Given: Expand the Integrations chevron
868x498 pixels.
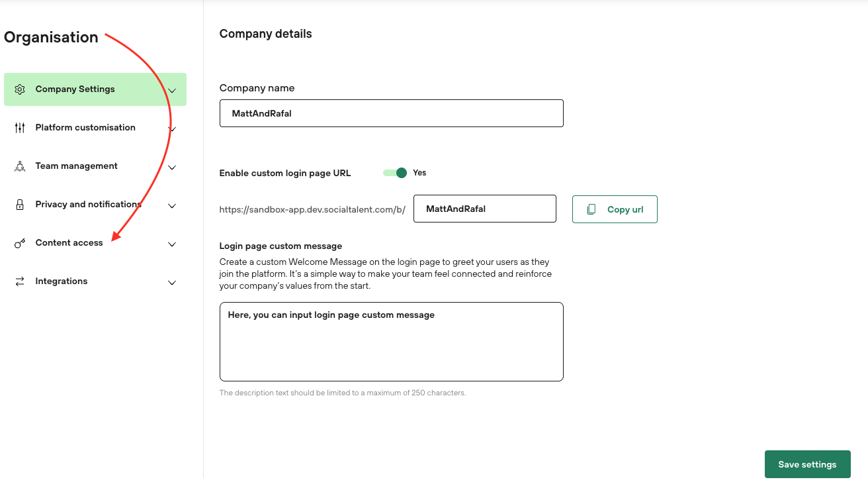Looking at the screenshot, I should point(172,283).
